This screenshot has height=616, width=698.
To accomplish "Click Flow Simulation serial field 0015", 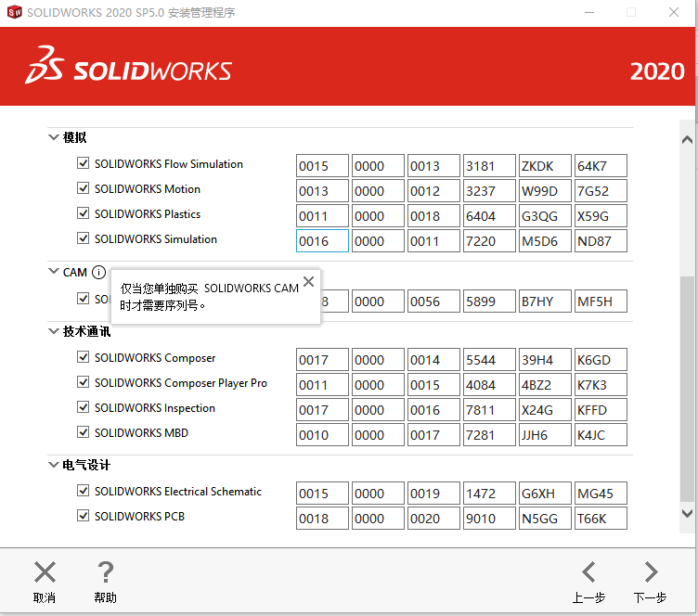I will point(322,166).
